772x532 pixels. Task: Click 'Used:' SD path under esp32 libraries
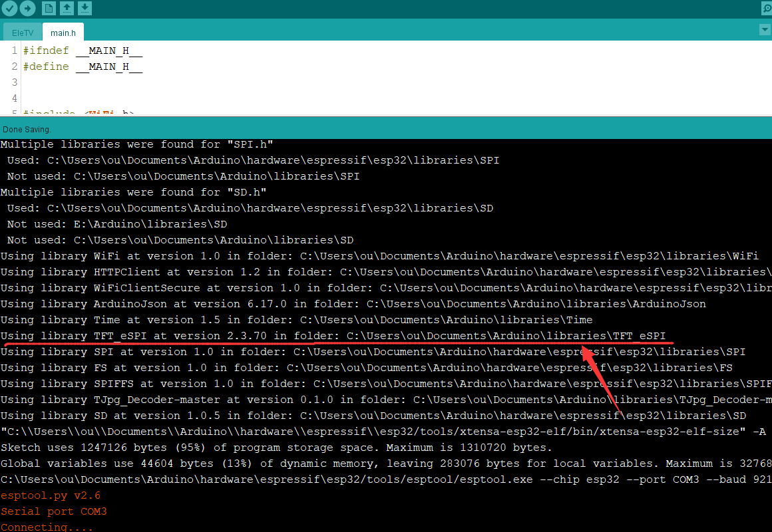click(x=250, y=208)
